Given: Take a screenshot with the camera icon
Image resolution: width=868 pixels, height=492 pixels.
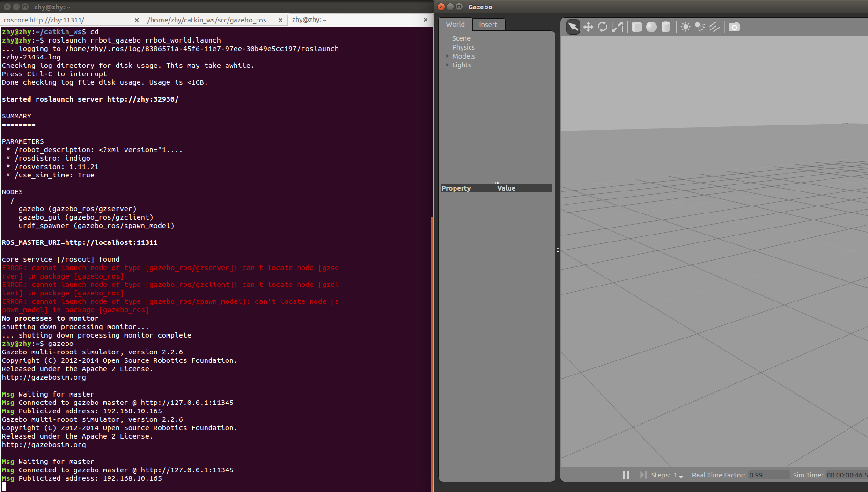Looking at the screenshot, I should pos(734,27).
